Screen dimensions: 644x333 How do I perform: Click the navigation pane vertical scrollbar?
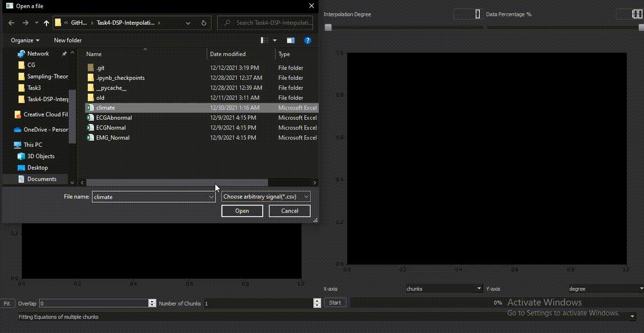click(73, 116)
